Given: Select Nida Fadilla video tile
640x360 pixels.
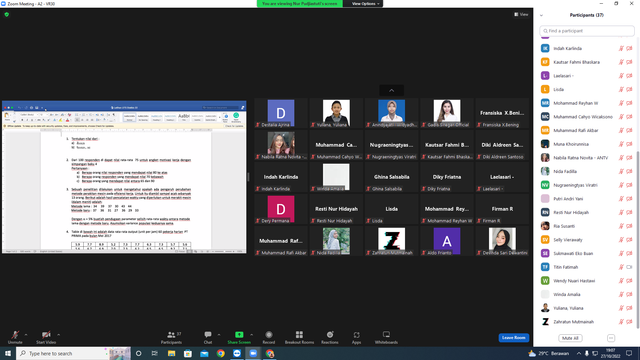Looking at the screenshot, I should (x=336, y=241).
